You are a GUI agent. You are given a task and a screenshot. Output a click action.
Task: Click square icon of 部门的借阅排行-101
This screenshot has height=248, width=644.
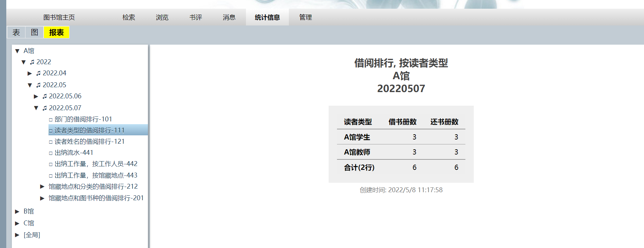51,120
